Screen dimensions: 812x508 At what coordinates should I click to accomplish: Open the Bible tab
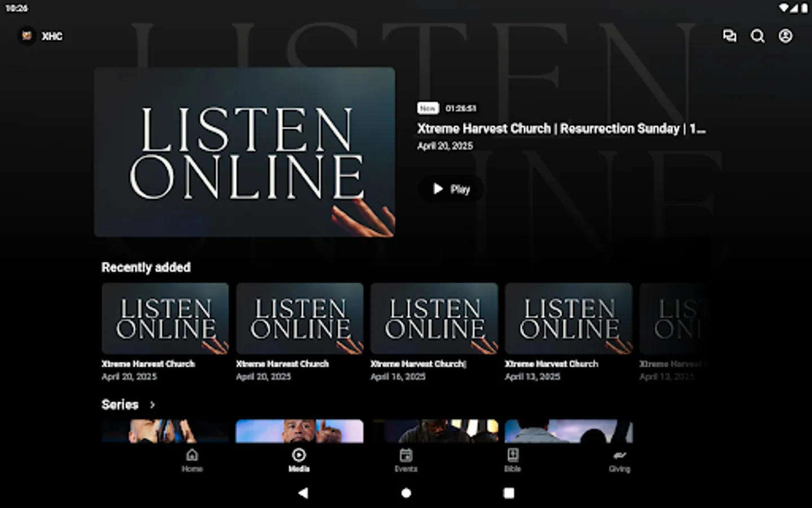click(513, 460)
